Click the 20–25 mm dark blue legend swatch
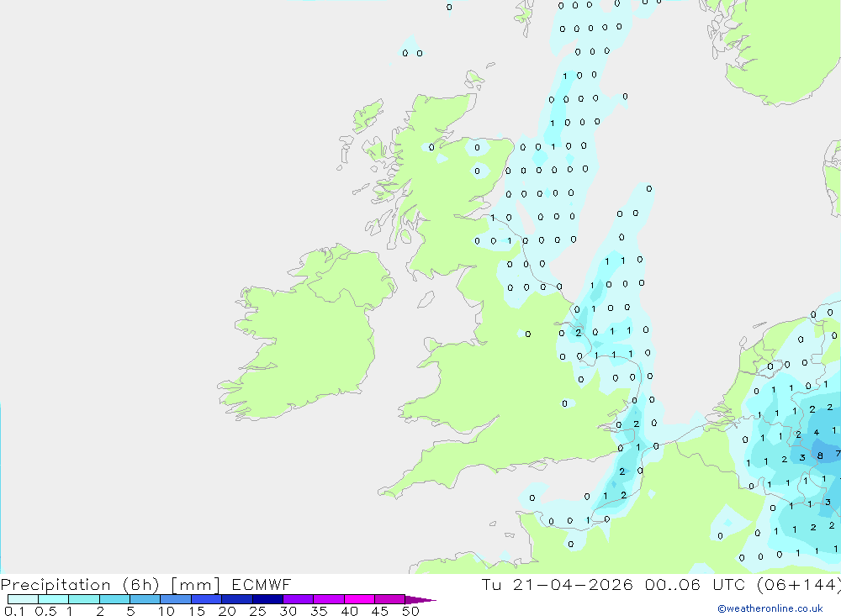841x616 pixels. (x=237, y=599)
